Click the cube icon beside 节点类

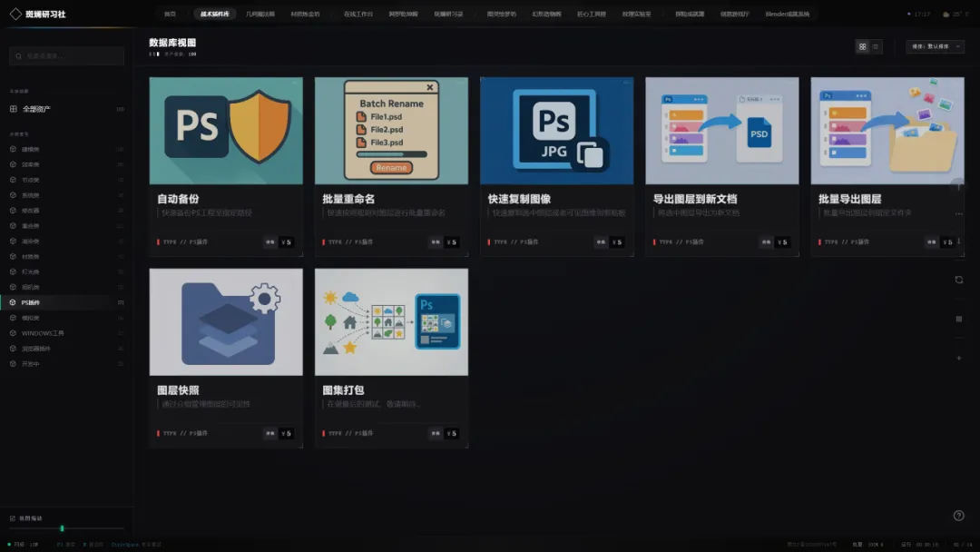click(13, 180)
